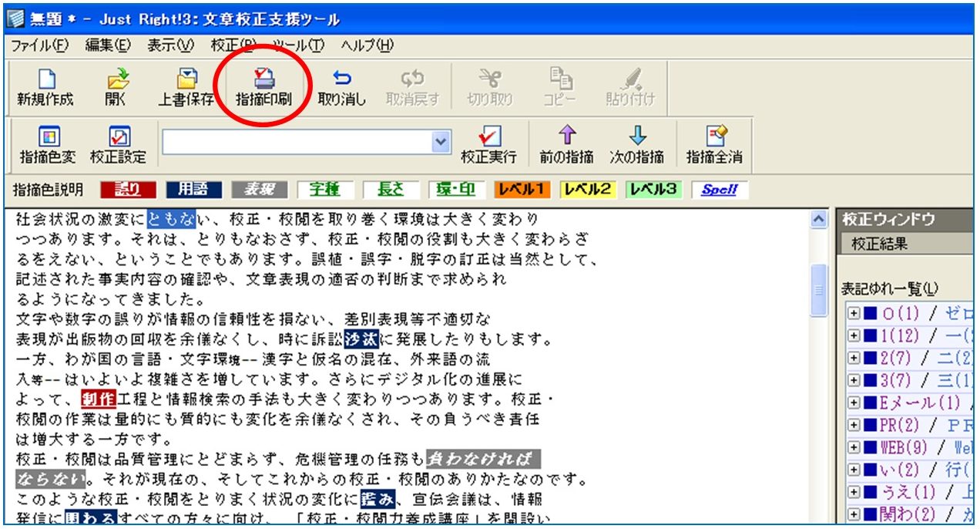Open the 表示(V) menu
Viewport: 980px width, 529px height.
171,45
